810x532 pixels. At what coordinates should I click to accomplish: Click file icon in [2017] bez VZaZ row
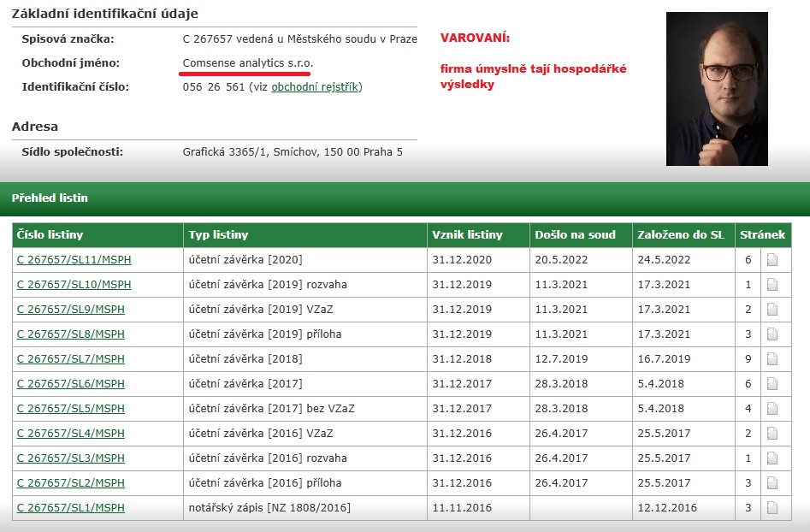(x=772, y=409)
